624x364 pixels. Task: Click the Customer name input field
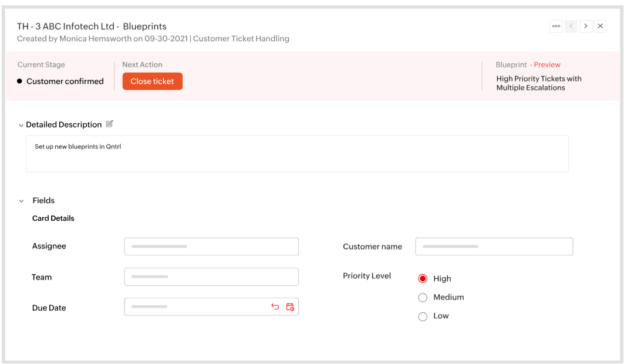(x=494, y=246)
